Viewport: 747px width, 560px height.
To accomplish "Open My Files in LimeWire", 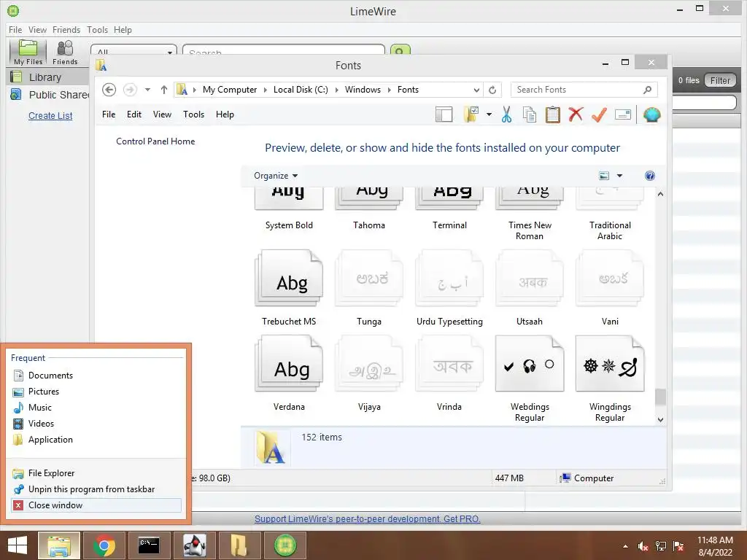I will (x=28, y=52).
